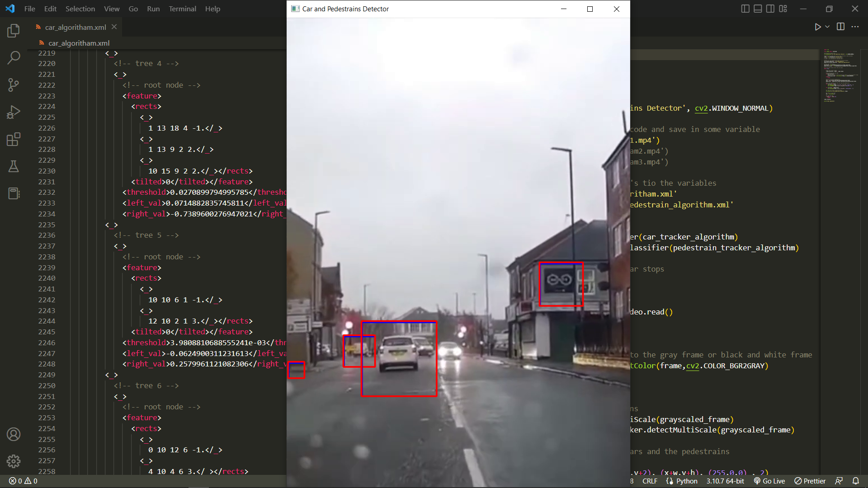The width and height of the screenshot is (868, 488).
Task: Toggle the primary side bar layout button
Action: tap(745, 9)
